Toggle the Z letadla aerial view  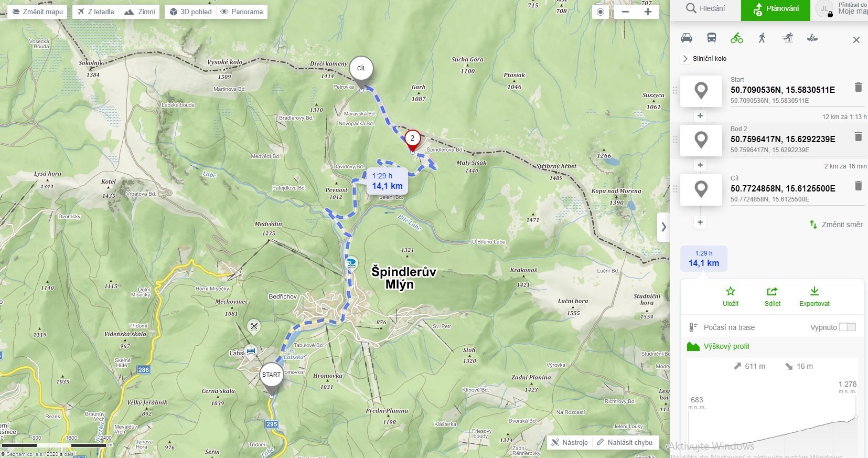pyautogui.click(x=95, y=12)
